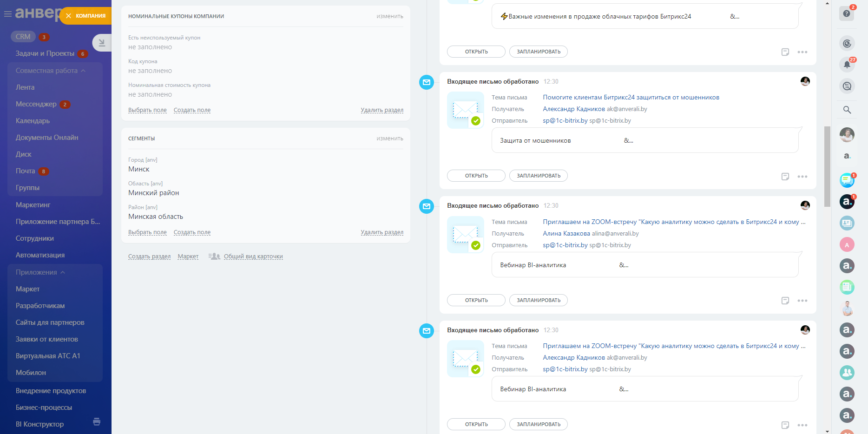Open the help question mark icon

click(846, 13)
